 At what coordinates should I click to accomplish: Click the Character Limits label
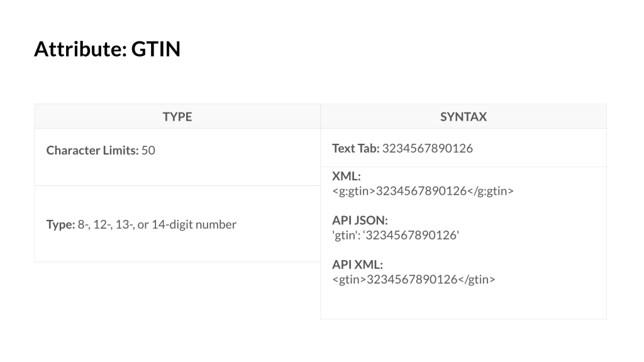coord(92,150)
